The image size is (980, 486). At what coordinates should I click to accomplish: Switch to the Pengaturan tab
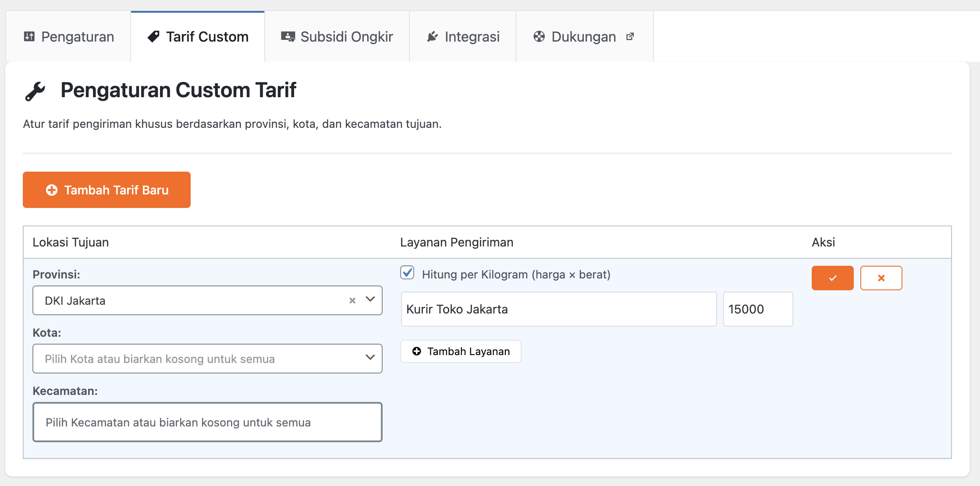coord(78,37)
